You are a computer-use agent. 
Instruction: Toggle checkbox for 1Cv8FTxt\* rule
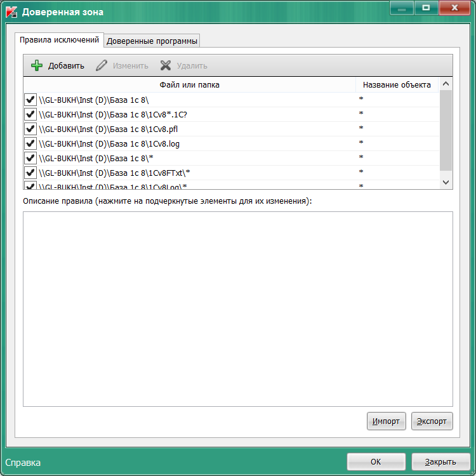click(30, 173)
